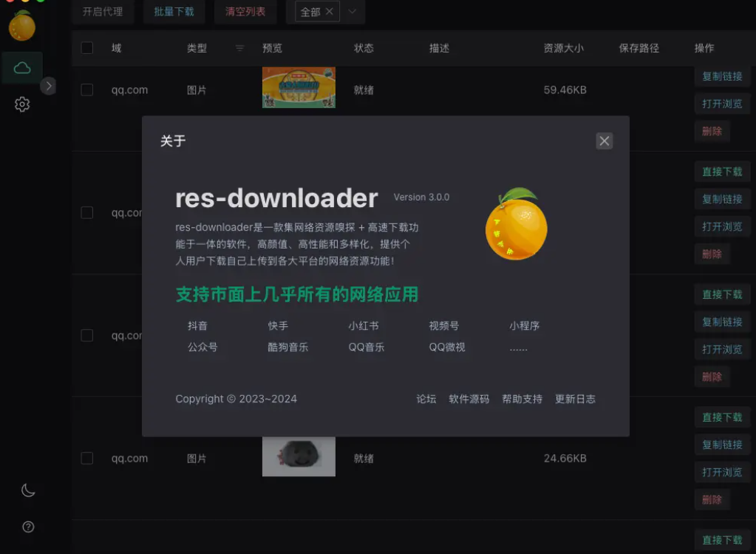The width and height of the screenshot is (756, 554).
Task: Click 公众号 in supported apps list
Action: (x=202, y=347)
